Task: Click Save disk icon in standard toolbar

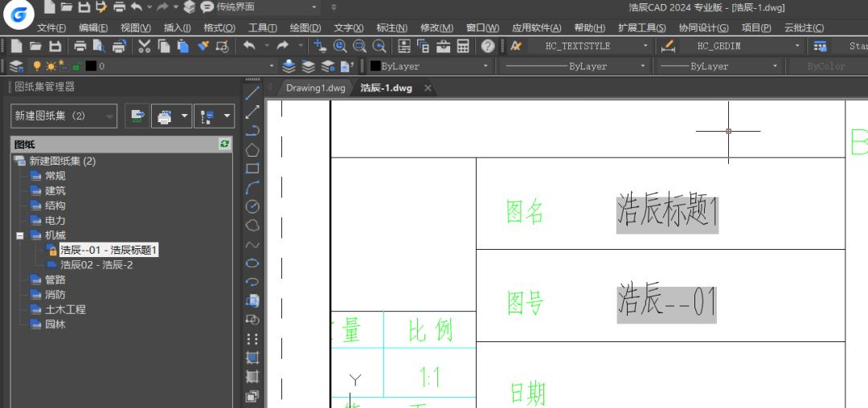Action: [55, 46]
